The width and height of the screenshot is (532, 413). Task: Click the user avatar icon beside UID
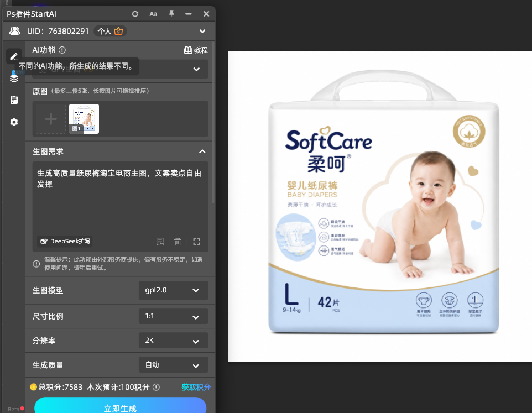[x=14, y=31]
